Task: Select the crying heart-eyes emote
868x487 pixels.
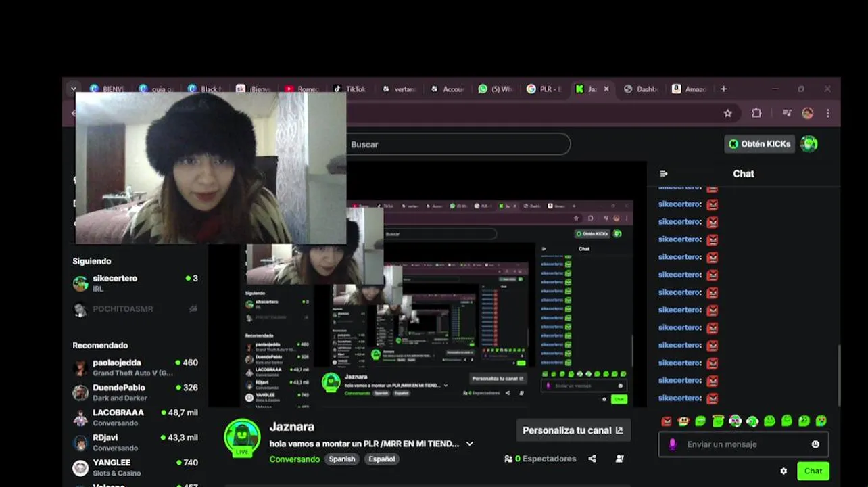Action: (821, 421)
